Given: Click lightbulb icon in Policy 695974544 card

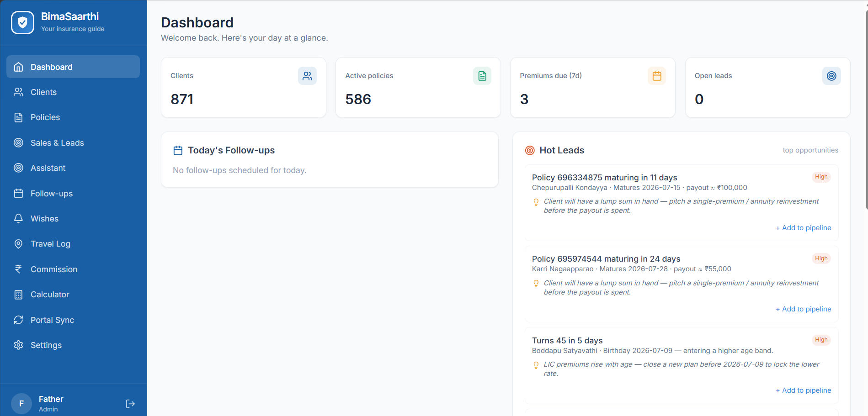Looking at the screenshot, I should coord(536,284).
